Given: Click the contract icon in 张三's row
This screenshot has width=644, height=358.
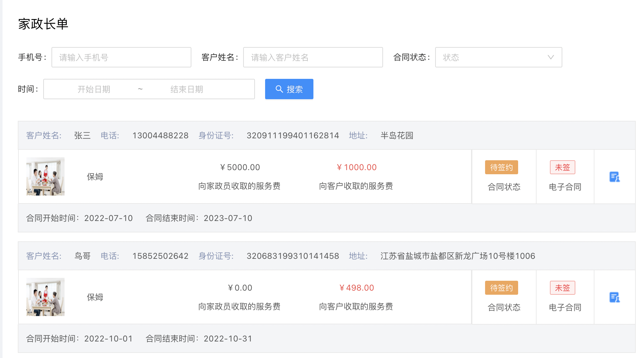Looking at the screenshot, I should click(x=614, y=177).
